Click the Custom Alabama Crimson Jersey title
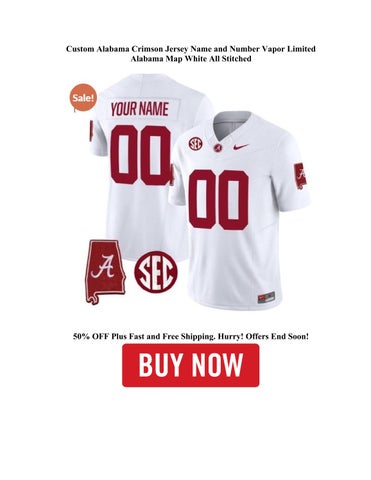This screenshot has width=371, height=480. pyautogui.click(x=191, y=49)
